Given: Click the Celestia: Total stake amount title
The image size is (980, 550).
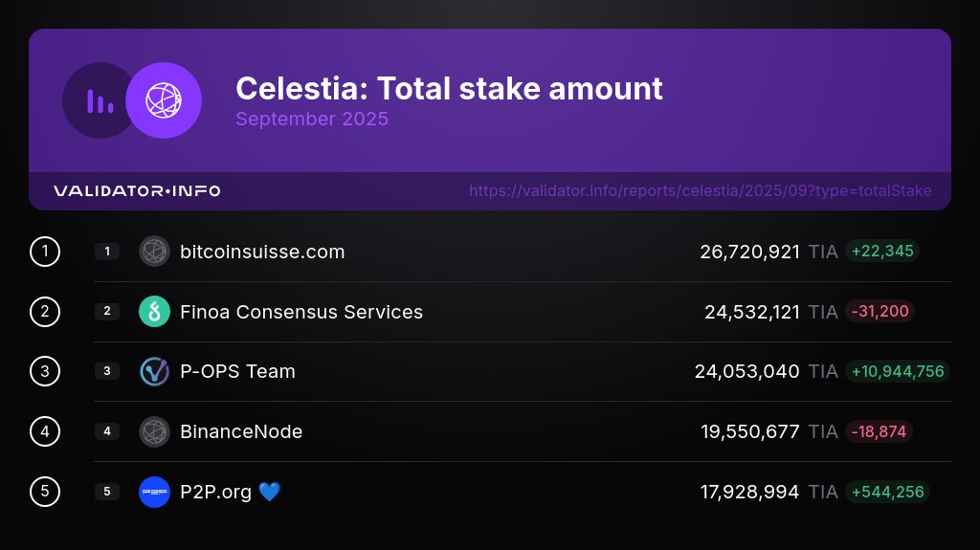Looking at the screenshot, I should [x=449, y=89].
